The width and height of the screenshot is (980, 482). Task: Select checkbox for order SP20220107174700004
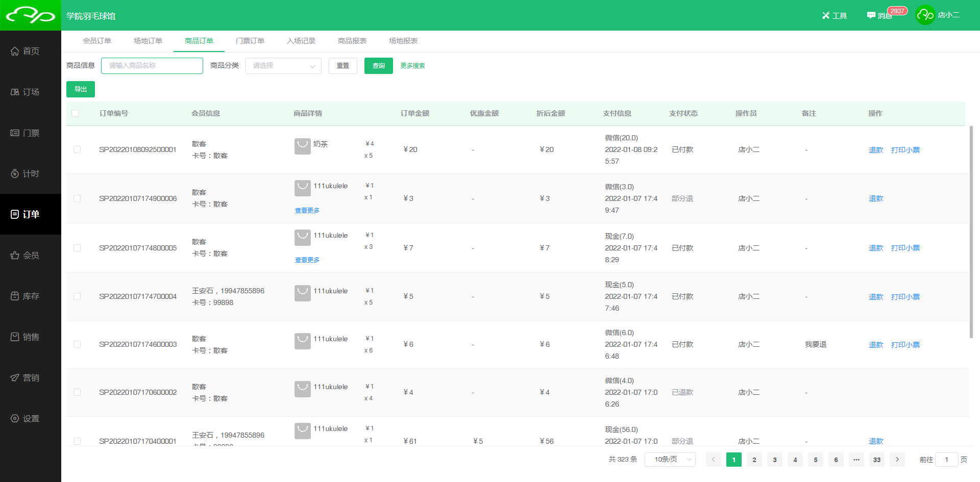tap(77, 296)
